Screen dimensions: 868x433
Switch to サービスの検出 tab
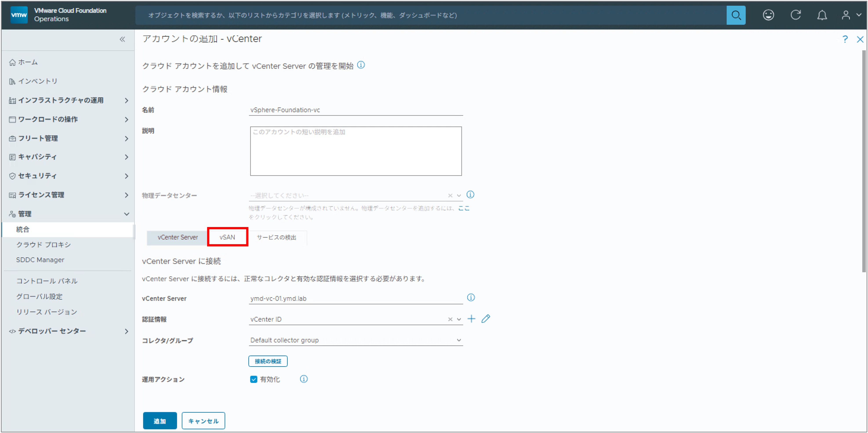coord(277,238)
